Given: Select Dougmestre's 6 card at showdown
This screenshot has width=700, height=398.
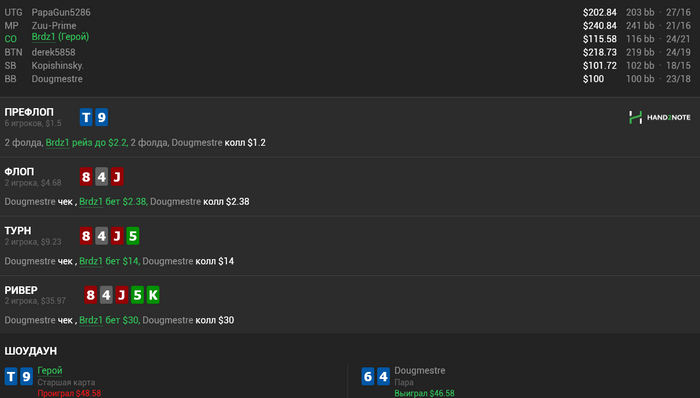Looking at the screenshot, I should click(x=368, y=376).
